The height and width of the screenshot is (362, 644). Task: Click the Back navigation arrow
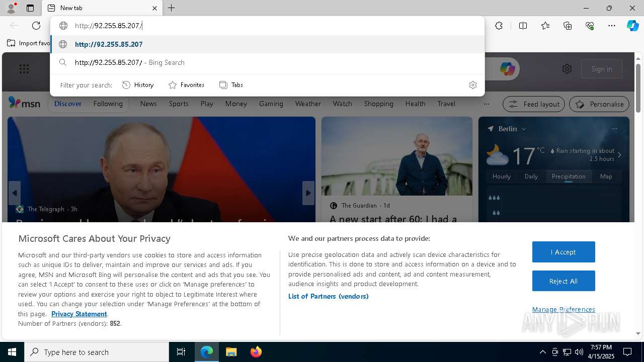click(x=14, y=26)
